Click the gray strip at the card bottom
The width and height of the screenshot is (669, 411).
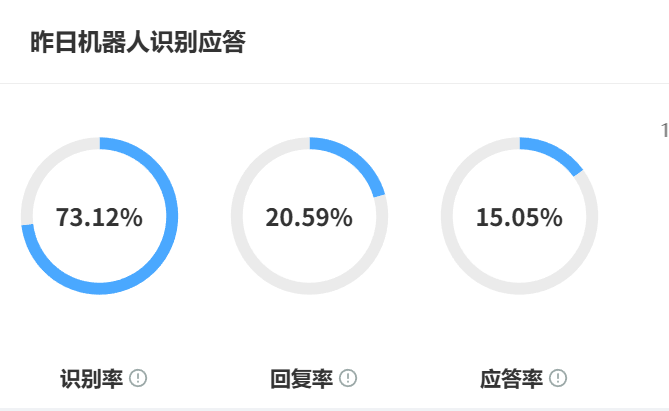coord(334,408)
